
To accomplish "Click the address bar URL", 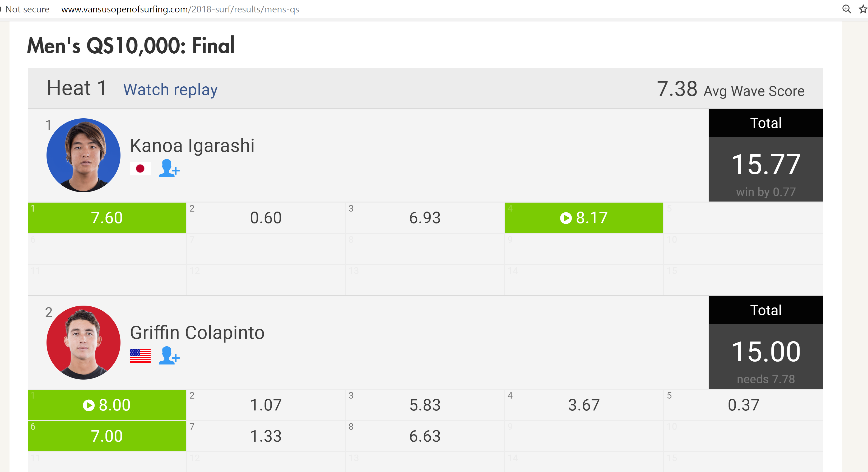I will click(x=180, y=9).
